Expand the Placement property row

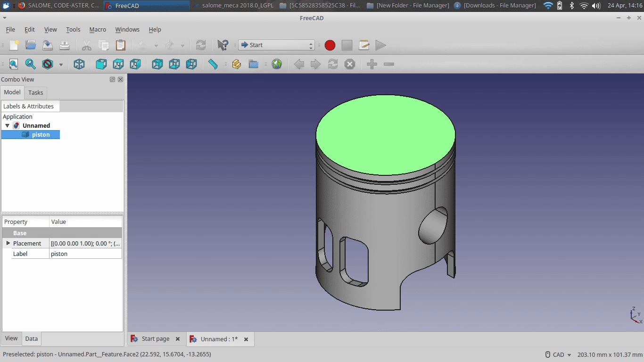click(8, 243)
